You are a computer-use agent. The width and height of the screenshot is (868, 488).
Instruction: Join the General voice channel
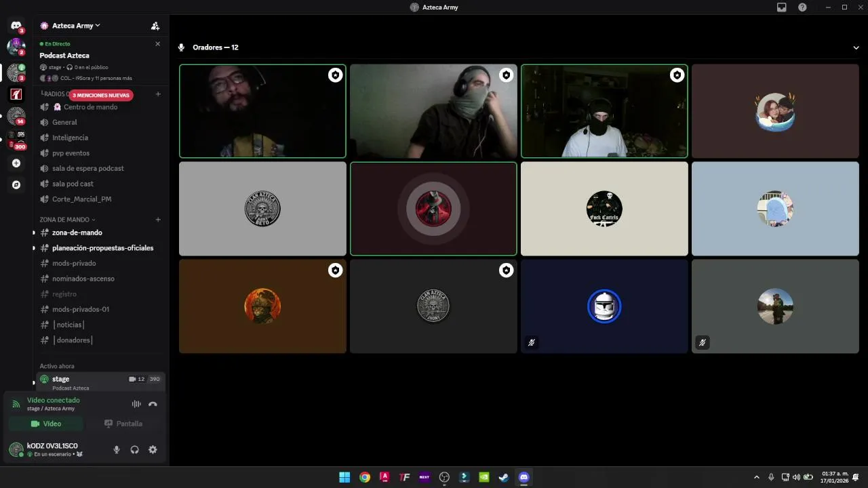click(100, 123)
